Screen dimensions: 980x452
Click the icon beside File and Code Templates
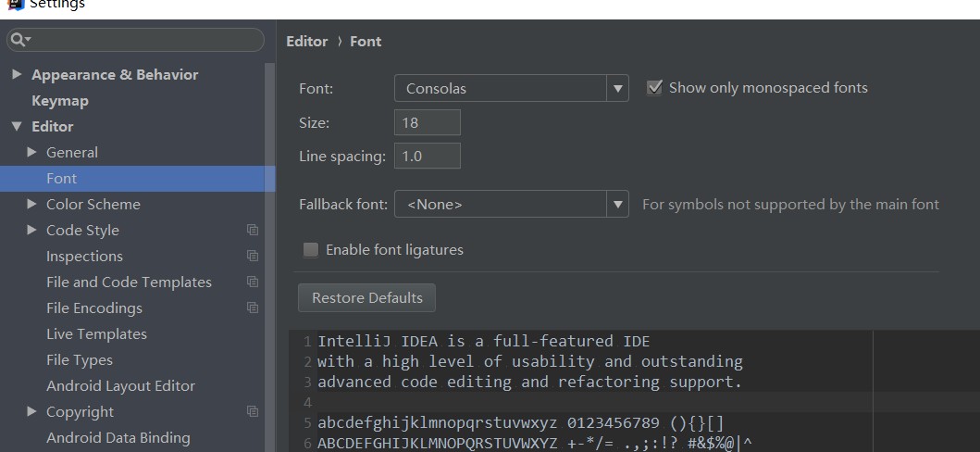coord(253,282)
